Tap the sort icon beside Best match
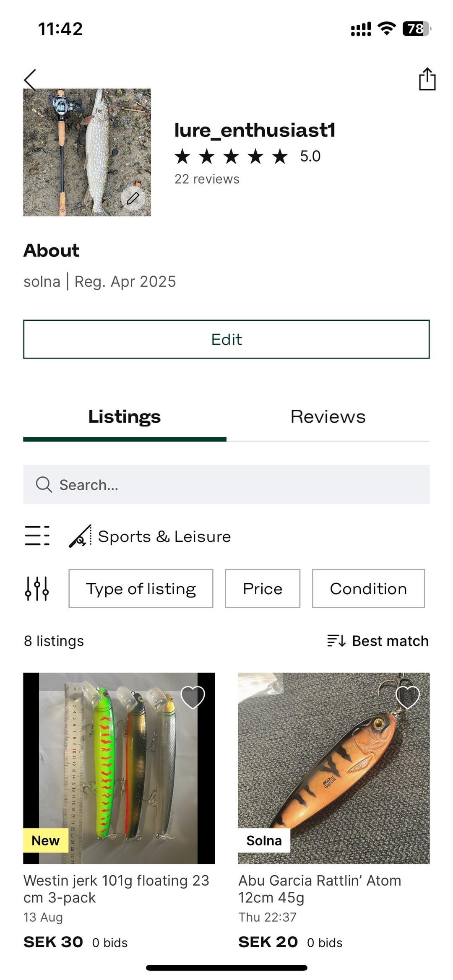This screenshot has height=980, width=453. pyautogui.click(x=336, y=641)
